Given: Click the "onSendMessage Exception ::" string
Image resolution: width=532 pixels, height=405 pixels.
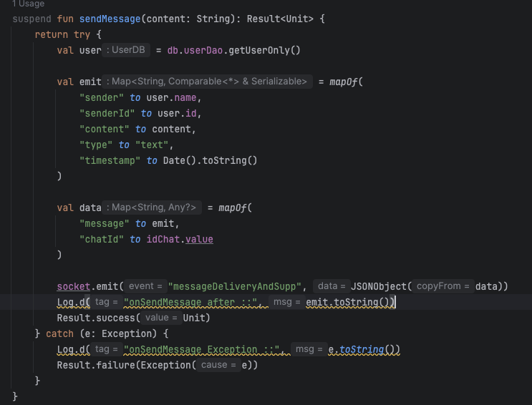Looking at the screenshot, I should [x=201, y=349].
